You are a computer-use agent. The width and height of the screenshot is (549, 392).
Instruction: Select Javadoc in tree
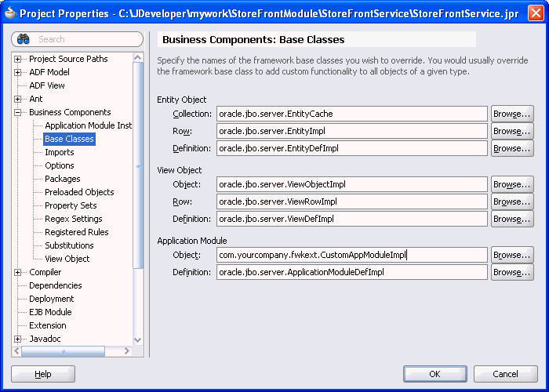(x=45, y=339)
